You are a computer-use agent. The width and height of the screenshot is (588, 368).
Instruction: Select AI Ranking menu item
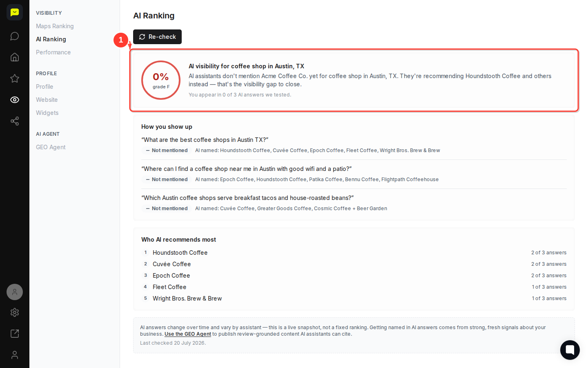tap(51, 39)
